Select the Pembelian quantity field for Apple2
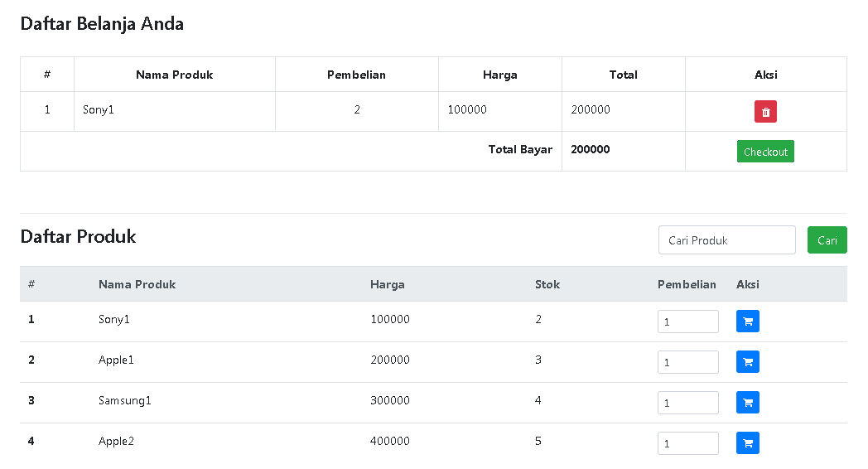 [x=688, y=443]
